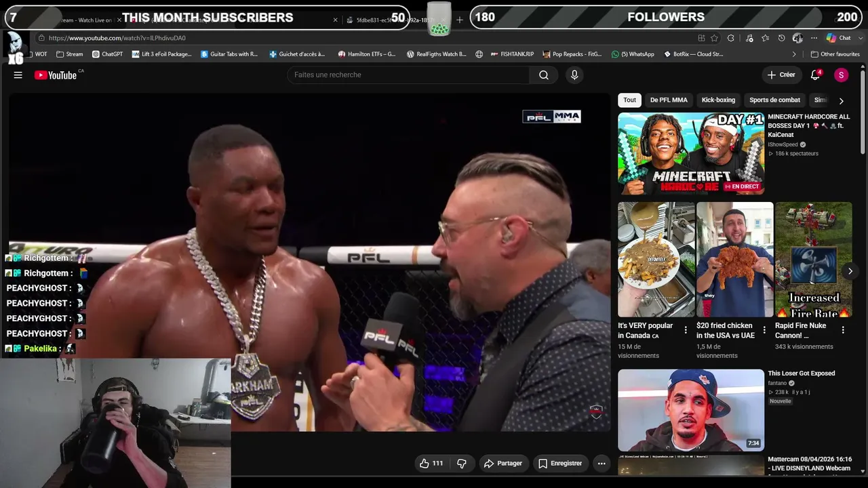Open the ChatGPT bookmark

[x=108, y=54]
